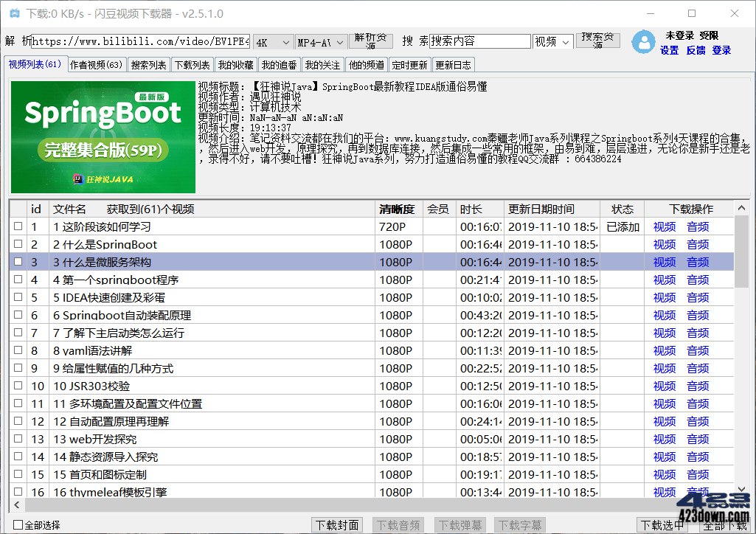Click the 解析资源 button
Image resolution: width=756 pixels, height=534 pixels.
371,41
